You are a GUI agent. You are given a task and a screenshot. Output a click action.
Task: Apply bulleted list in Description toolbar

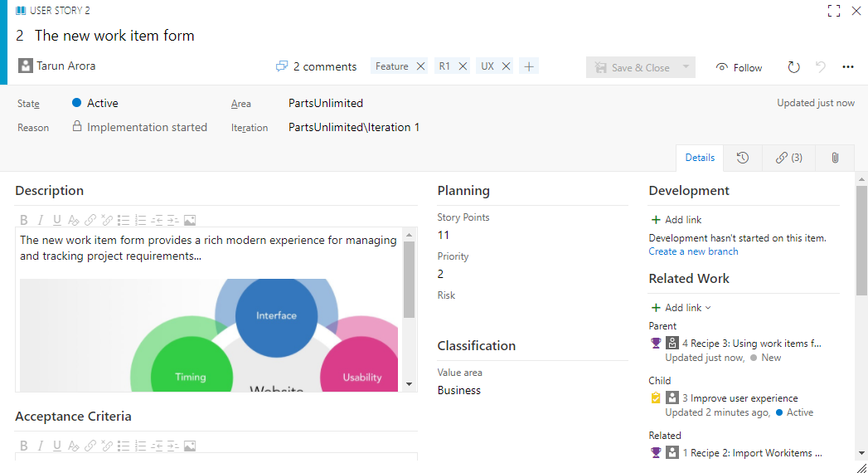pos(124,221)
